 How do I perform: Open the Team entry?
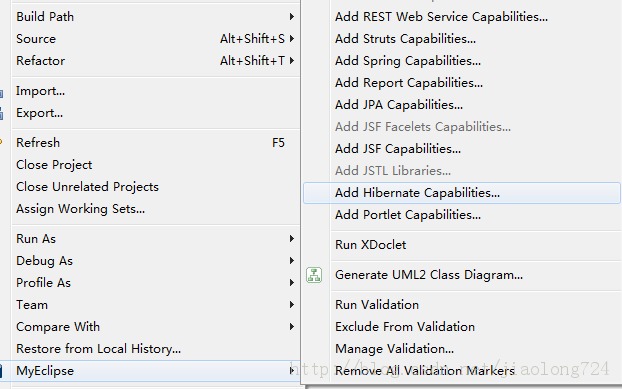click(156, 305)
